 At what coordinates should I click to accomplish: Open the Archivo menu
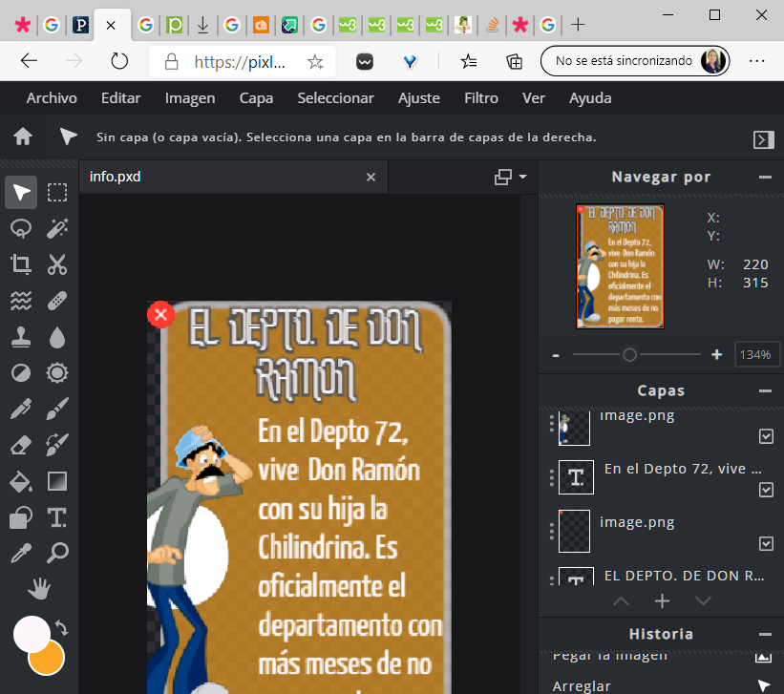tap(52, 98)
